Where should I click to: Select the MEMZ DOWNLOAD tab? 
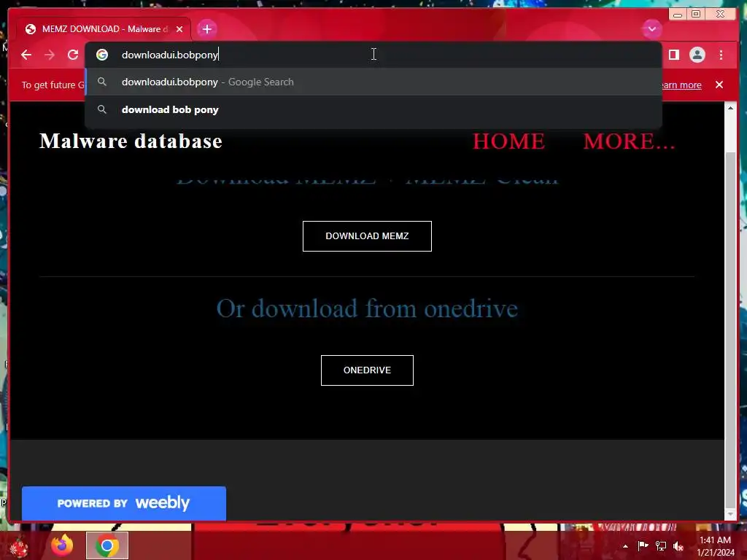click(104, 29)
